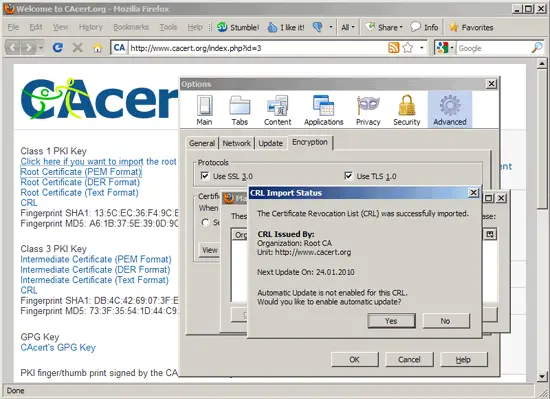Open Intermediate Certificate (DER Format) link
The width and height of the screenshot is (550, 399).
tap(95, 270)
